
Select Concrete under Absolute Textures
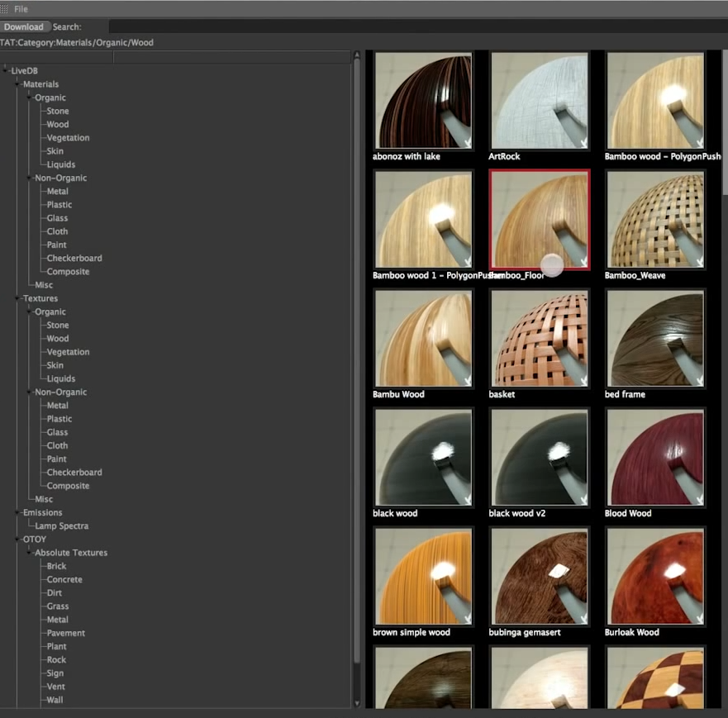click(64, 579)
